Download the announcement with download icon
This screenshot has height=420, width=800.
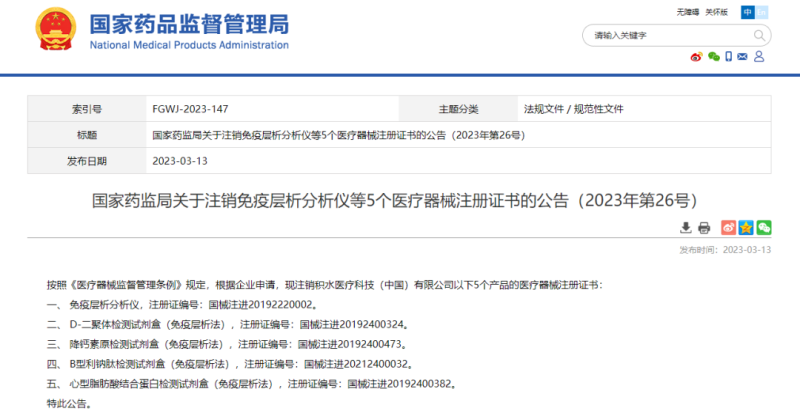click(x=686, y=228)
